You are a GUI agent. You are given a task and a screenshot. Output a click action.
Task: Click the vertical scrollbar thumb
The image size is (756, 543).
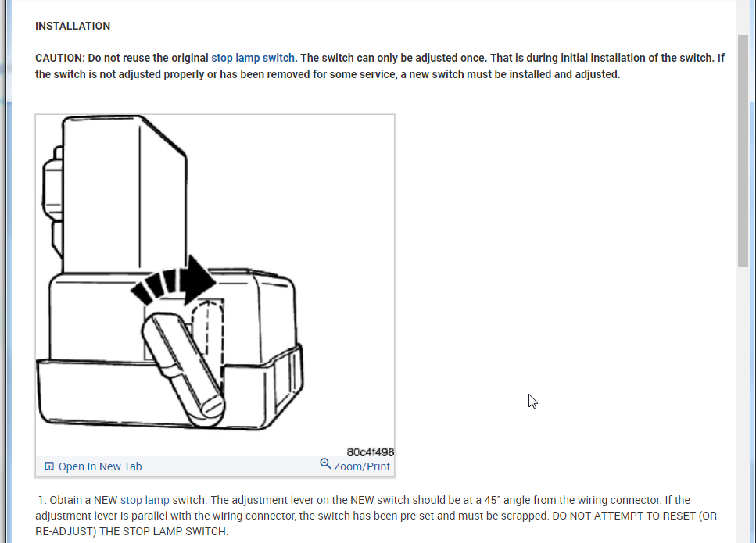pos(743,151)
